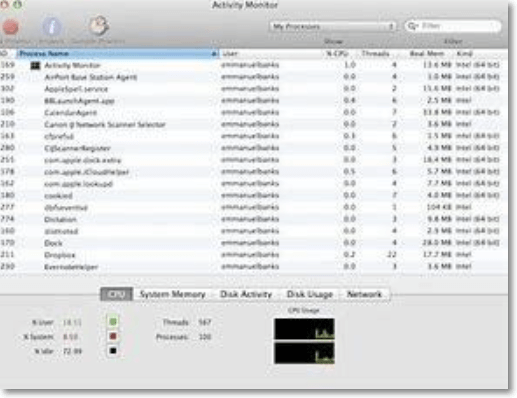
Task: Select the CIJScannerRegister process row
Action: coord(253,148)
